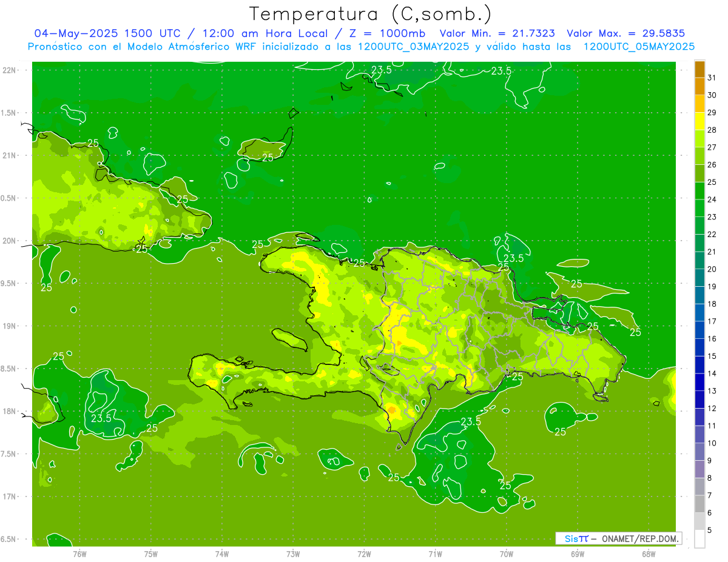The image size is (728, 562).
Task: Click the color scale label "14"
Action: coord(712,373)
